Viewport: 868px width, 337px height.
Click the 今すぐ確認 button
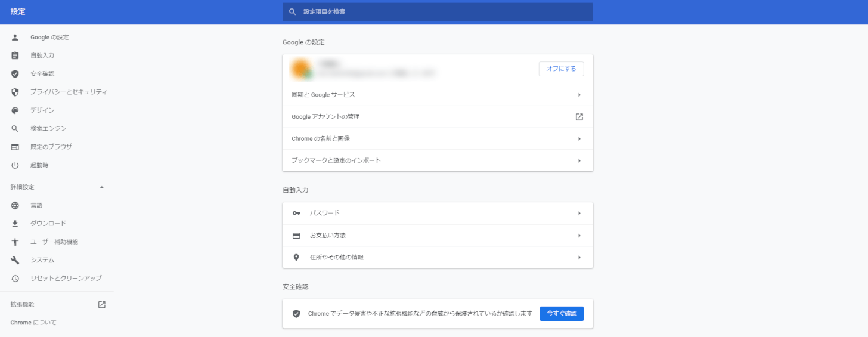coord(562,314)
